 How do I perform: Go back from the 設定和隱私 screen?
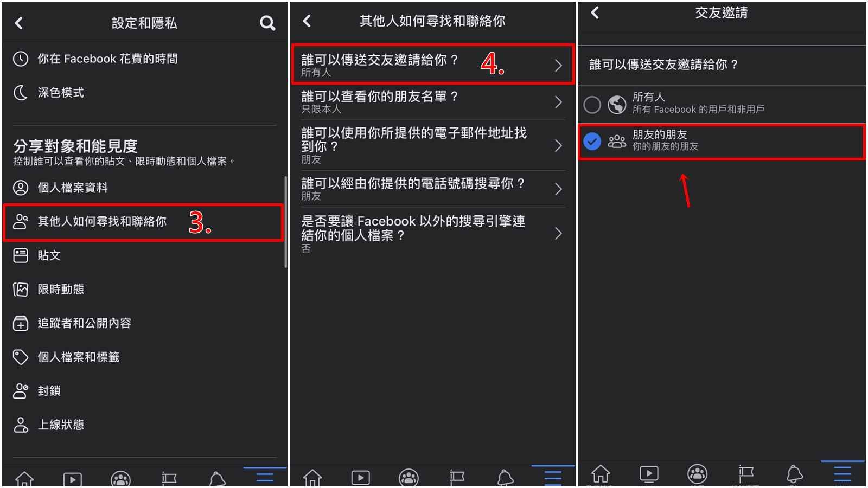pos(19,23)
